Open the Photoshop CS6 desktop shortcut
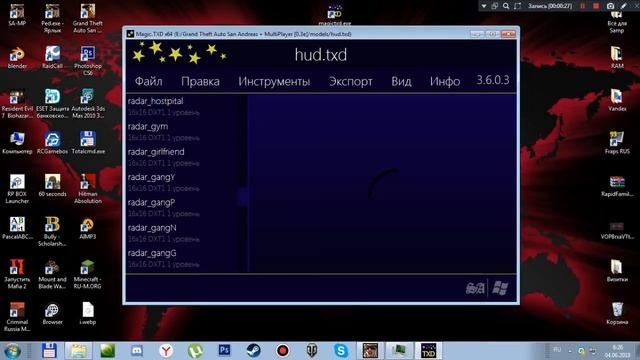 [x=88, y=60]
